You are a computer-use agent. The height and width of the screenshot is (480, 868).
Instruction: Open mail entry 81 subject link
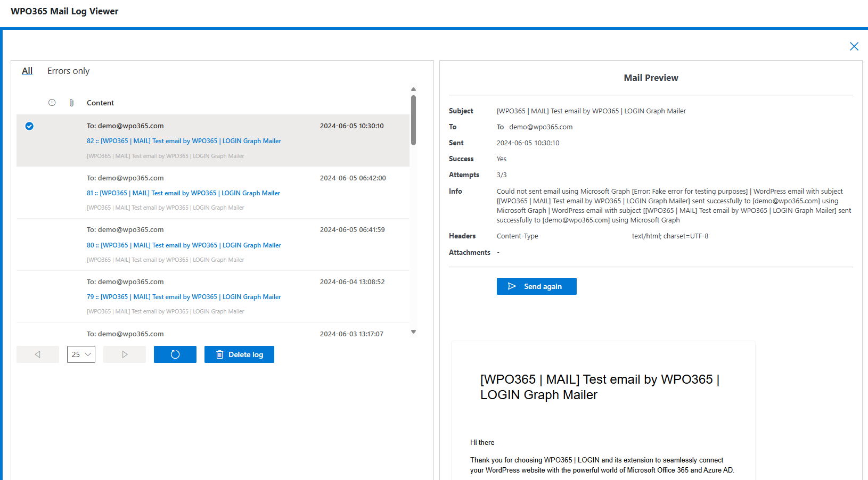pyautogui.click(x=183, y=193)
